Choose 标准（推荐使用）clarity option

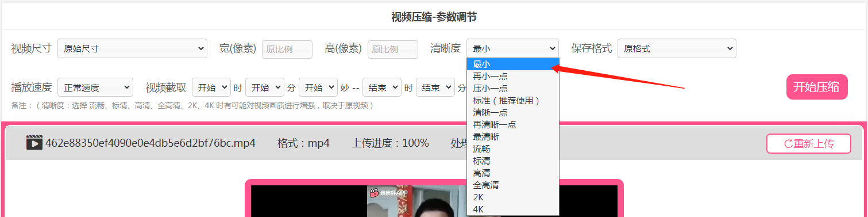[x=513, y=100]
